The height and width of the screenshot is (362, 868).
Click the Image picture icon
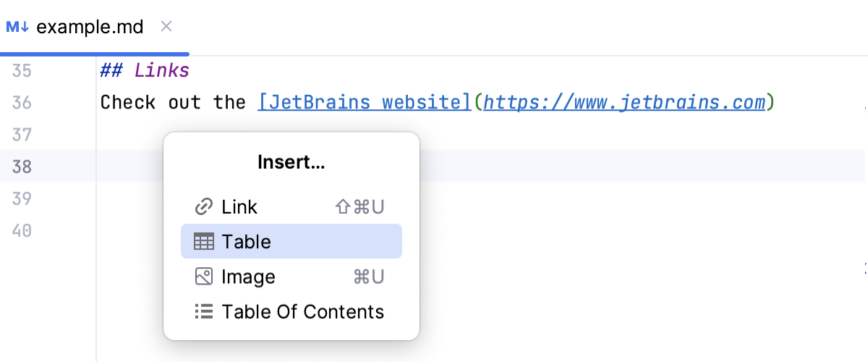pyautogui.click(x=204, y=277)
